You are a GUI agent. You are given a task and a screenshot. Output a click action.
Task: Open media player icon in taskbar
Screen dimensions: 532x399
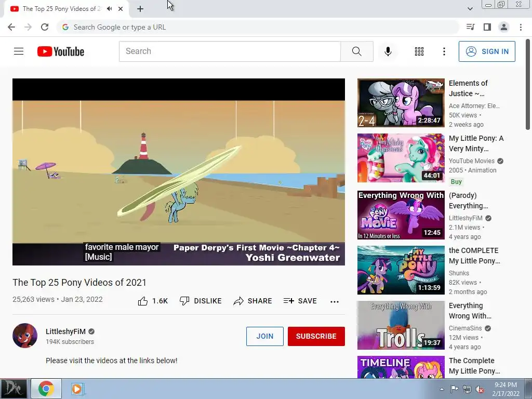coord(77,389)
